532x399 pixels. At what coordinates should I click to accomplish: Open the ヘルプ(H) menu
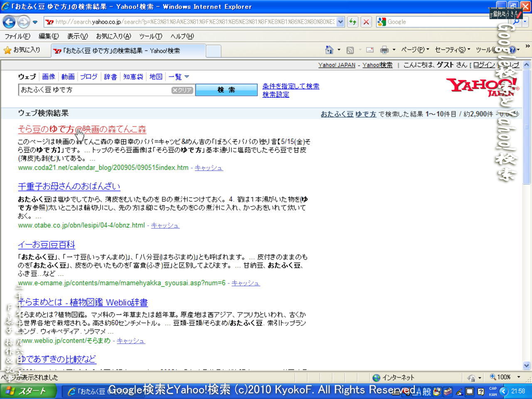pos(182,36)
